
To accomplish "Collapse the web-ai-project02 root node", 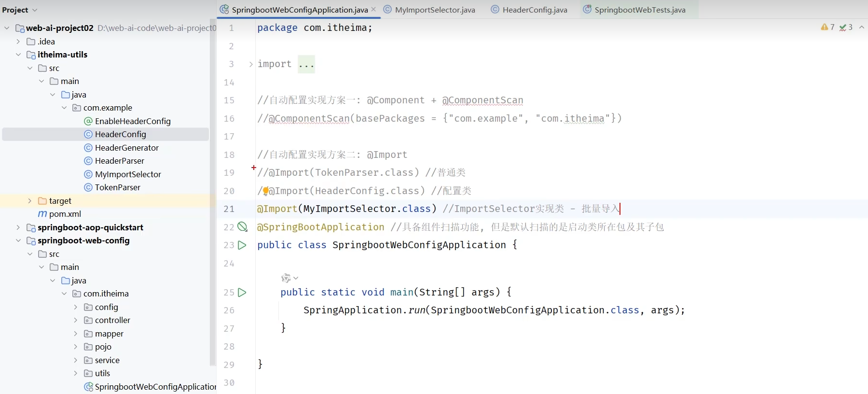I will point(7,28).
